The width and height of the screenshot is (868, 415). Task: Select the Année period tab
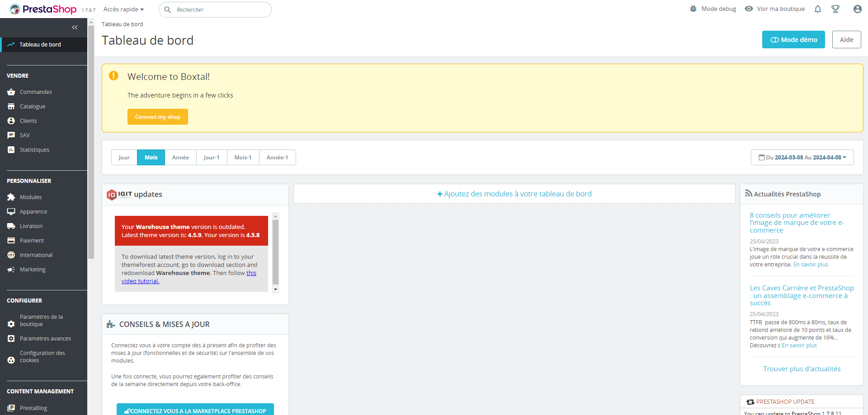(181, 158)
